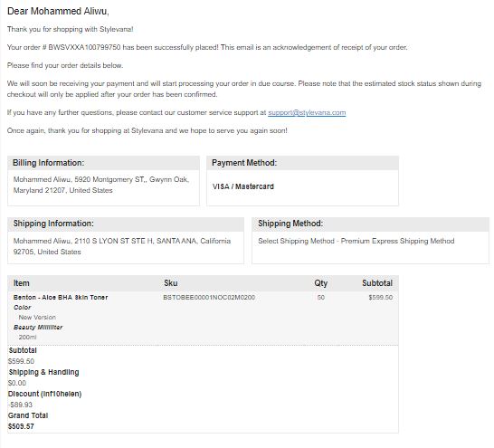The width and height of the screenshot is (494, 448).
Task: Click the Grand Total amount $509.57
Action: 21,426
